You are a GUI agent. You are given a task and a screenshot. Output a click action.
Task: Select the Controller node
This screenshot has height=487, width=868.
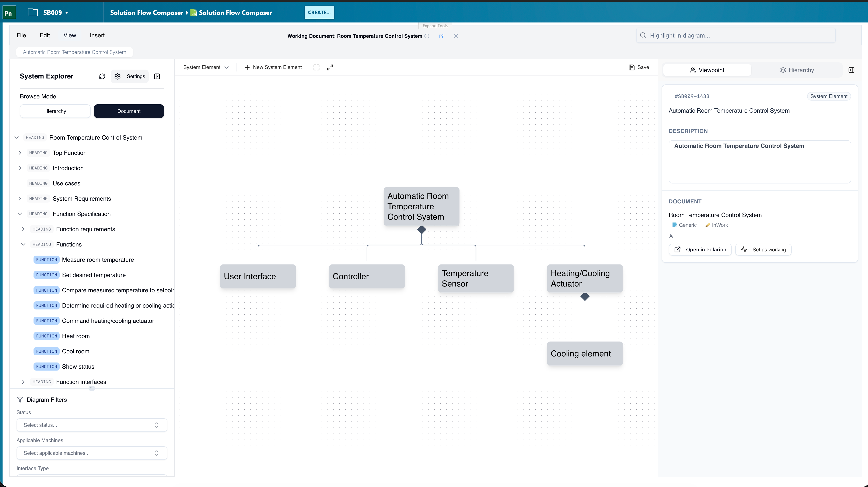pos(367,276)
